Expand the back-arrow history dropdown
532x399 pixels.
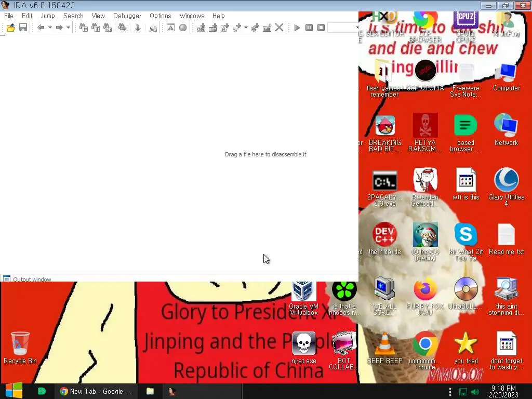tap(50, 28)
